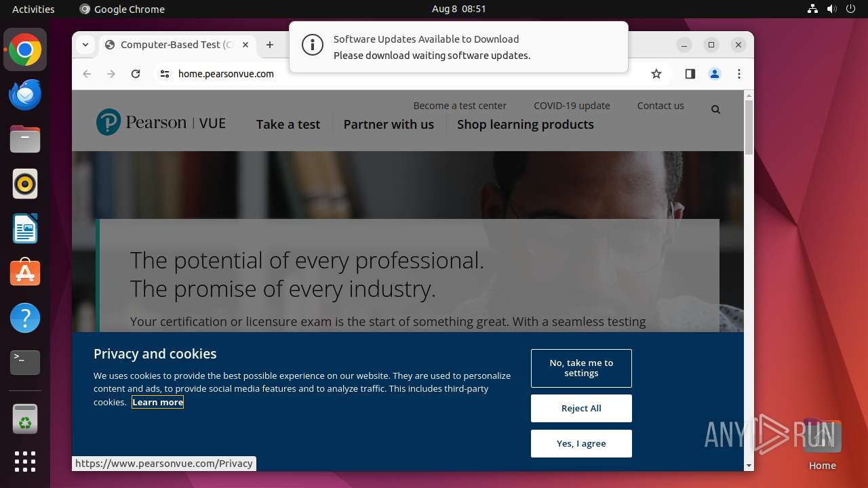
Task: Launch Terminal from the dock
Action: pyautogui.click(x=25, y=363)
